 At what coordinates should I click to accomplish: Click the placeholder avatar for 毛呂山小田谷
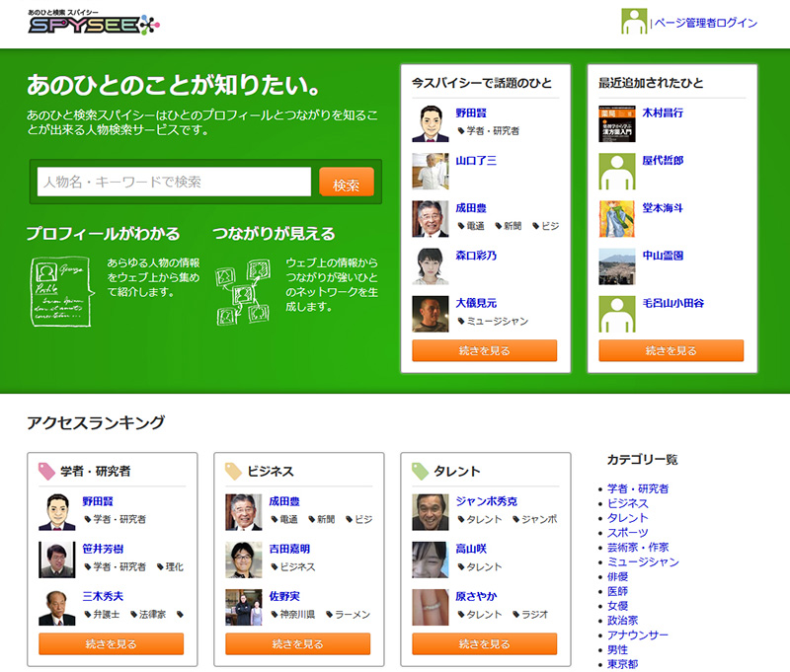(617, 314)
